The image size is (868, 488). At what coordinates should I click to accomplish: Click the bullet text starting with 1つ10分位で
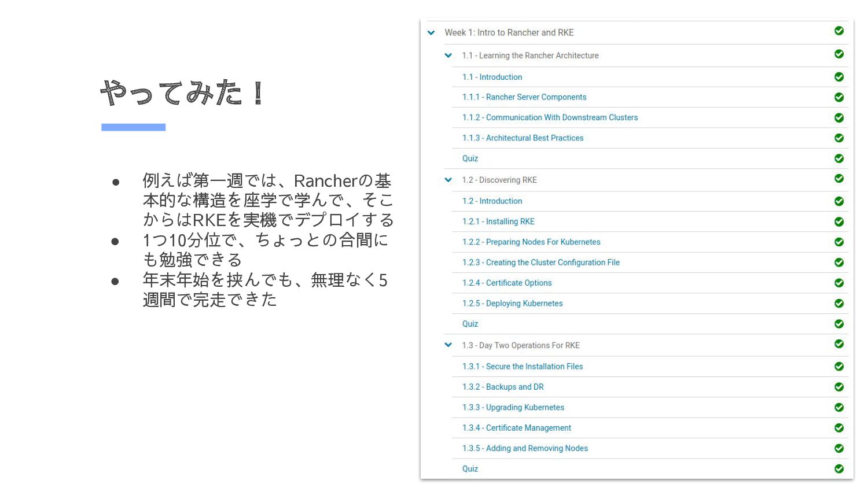(x=266, y=249)
